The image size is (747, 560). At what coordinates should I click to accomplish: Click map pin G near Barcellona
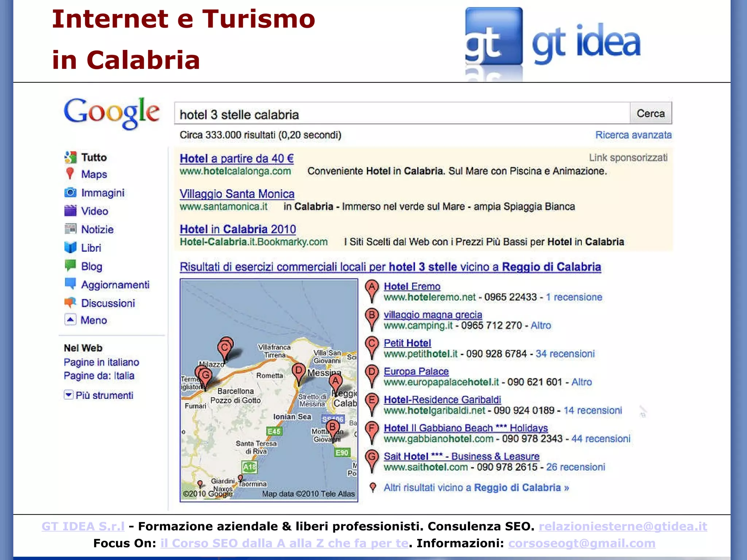(x=205, y=378)
